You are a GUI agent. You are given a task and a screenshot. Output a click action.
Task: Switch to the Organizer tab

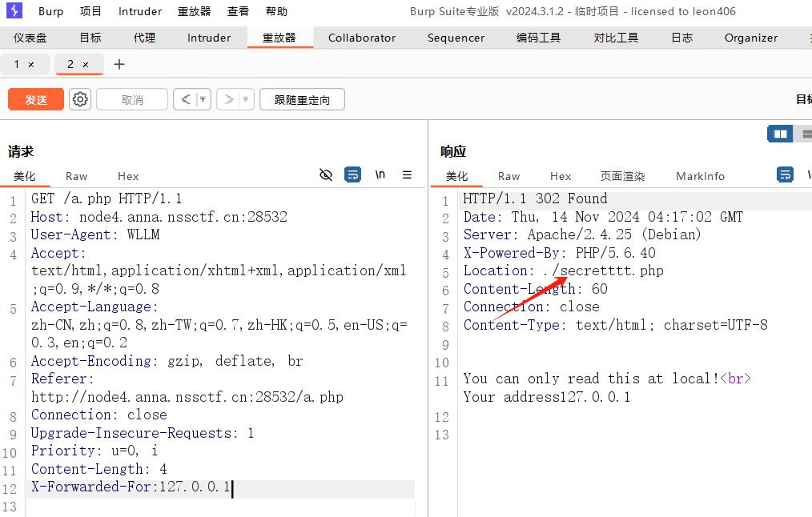coord(751,38)
